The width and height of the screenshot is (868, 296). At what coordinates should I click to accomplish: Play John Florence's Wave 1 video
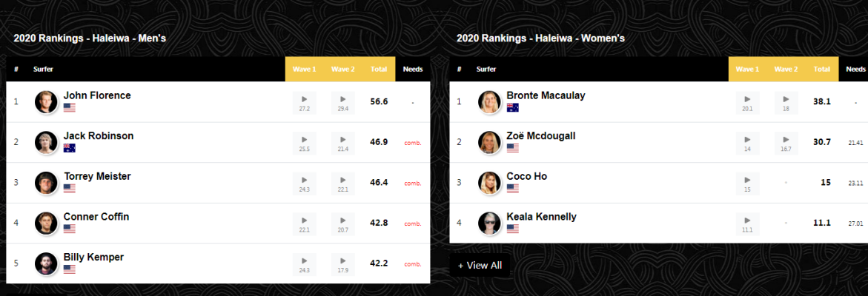(x=305, y=103)
